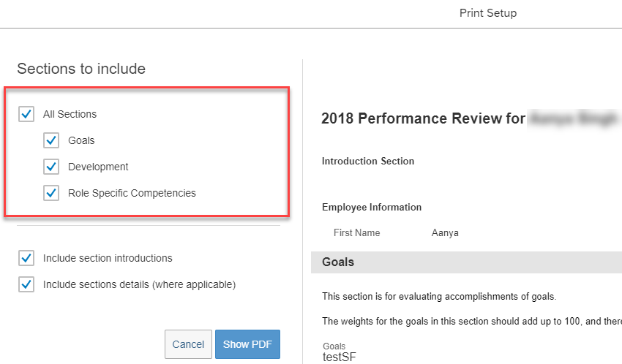Click the Cancel button
Image resolution: width=622 pixels, height=364 pixels.
coord(188,344)
